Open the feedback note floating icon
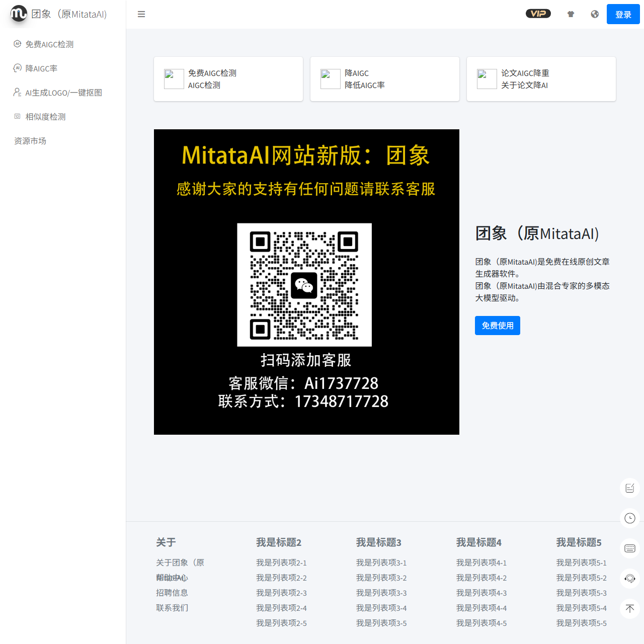644x644 pixels. (x=629, y=488)
